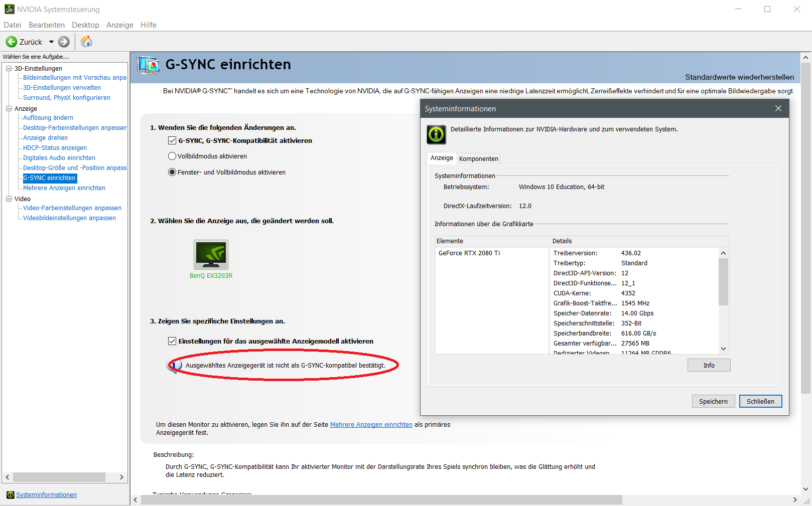This screenshot has width=812, height=506.
Task: Click the Systeminformationen icon at bottom left
Action: click(10, 495)
